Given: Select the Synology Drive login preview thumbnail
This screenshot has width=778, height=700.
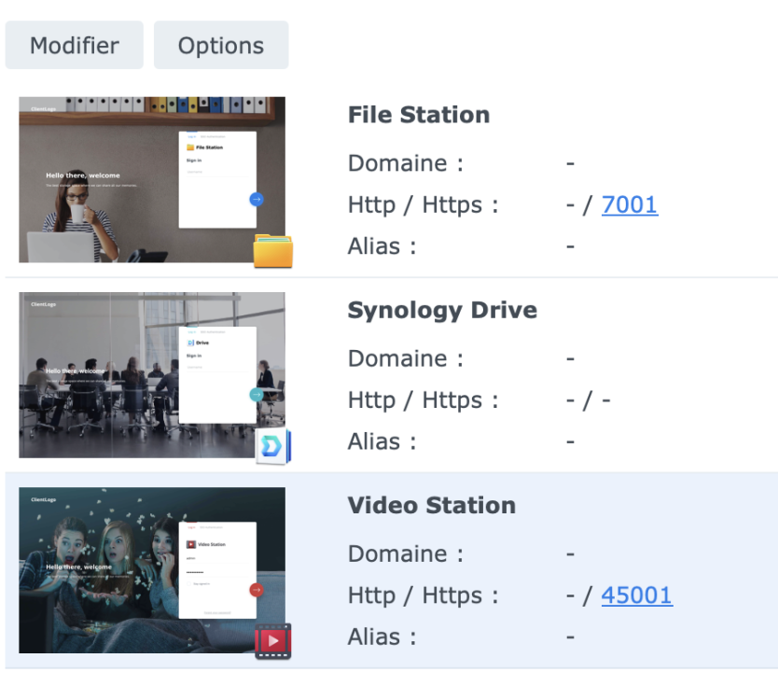Looking at the screenshot, I should [x=152, y=375].
